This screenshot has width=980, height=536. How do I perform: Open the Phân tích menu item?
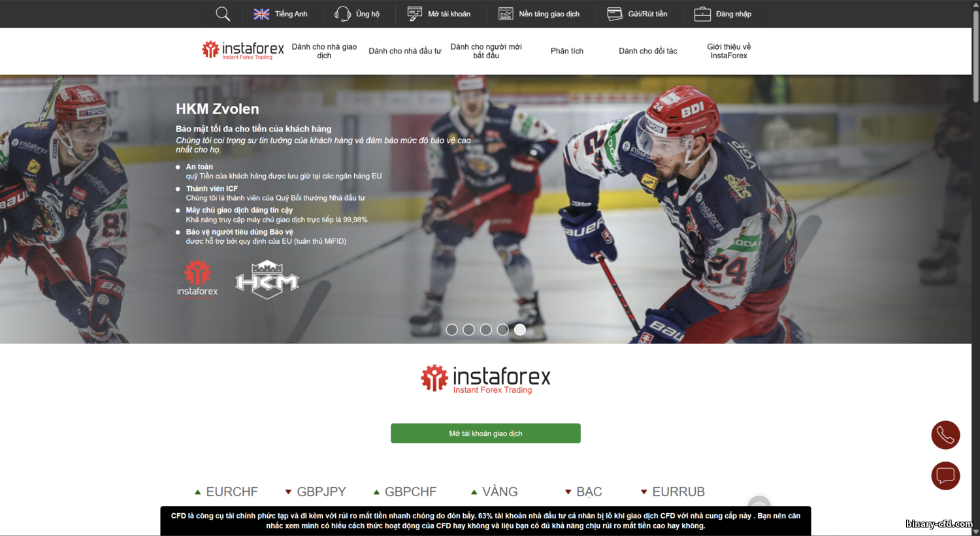coord(567,51)
